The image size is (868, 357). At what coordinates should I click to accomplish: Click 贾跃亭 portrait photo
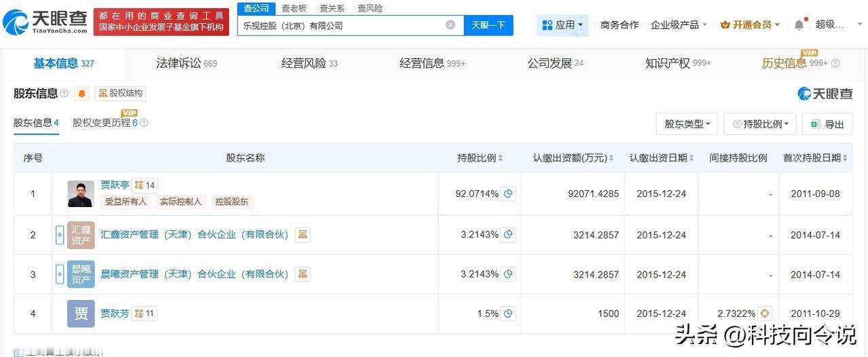81,193
